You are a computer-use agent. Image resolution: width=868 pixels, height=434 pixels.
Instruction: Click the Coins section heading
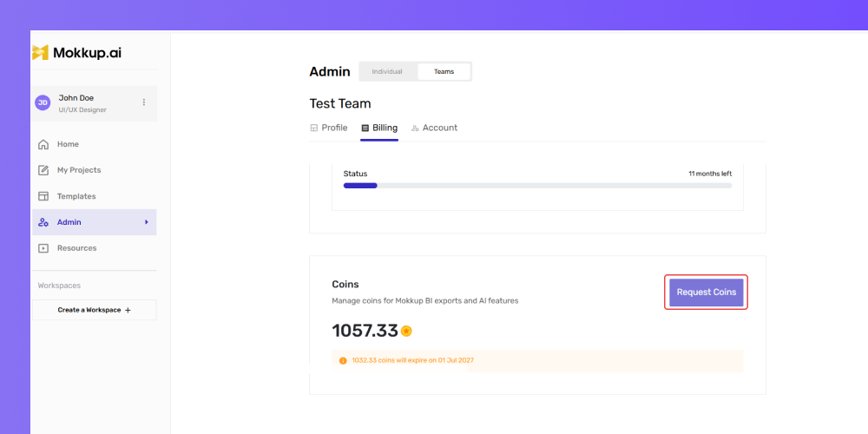345,285
